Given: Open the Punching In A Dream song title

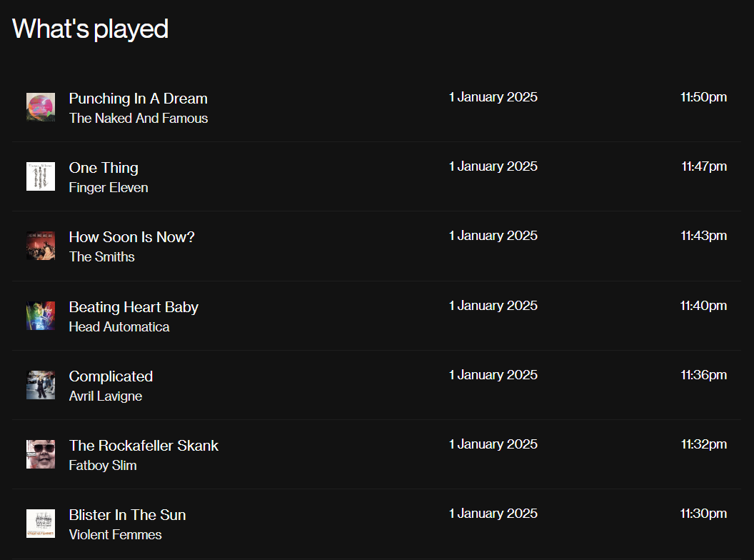Looking at the screenshot, I should [x=138, y=99].
